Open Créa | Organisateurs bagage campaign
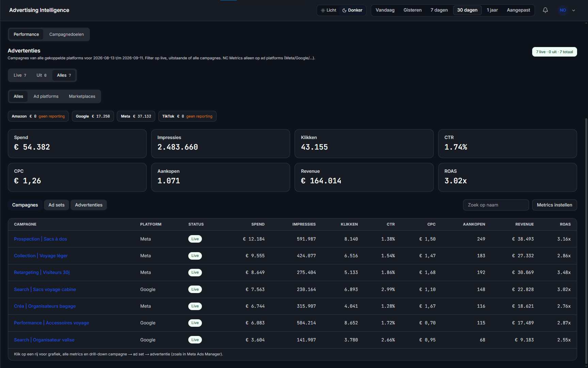The width and height of the screenshot is (588, 368). [45, 306]
